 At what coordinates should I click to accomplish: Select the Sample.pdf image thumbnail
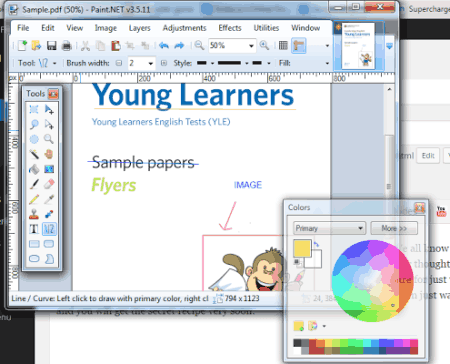(358, 46)
